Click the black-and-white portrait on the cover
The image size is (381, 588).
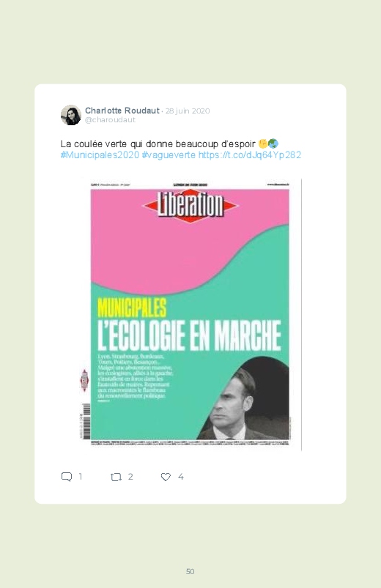[243, 398]
